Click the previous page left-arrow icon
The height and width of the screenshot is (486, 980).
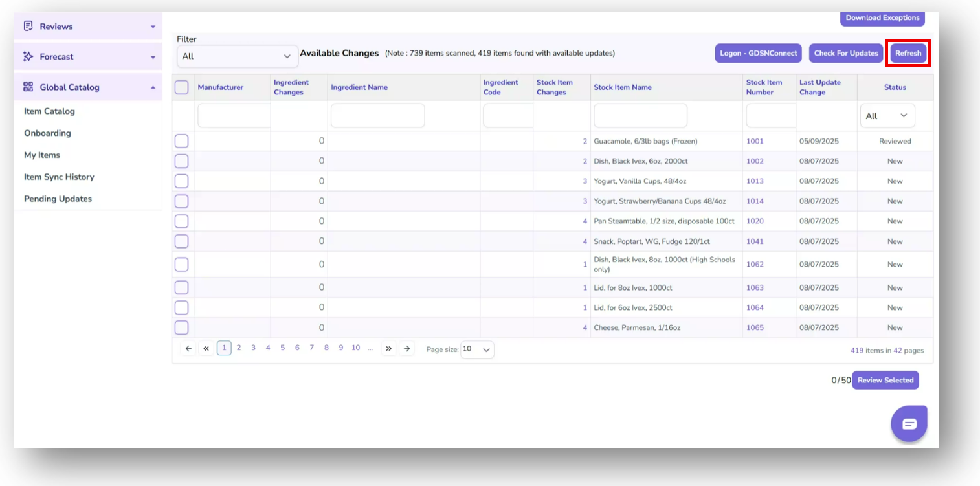pyautogui.click(x=188, y=348)
